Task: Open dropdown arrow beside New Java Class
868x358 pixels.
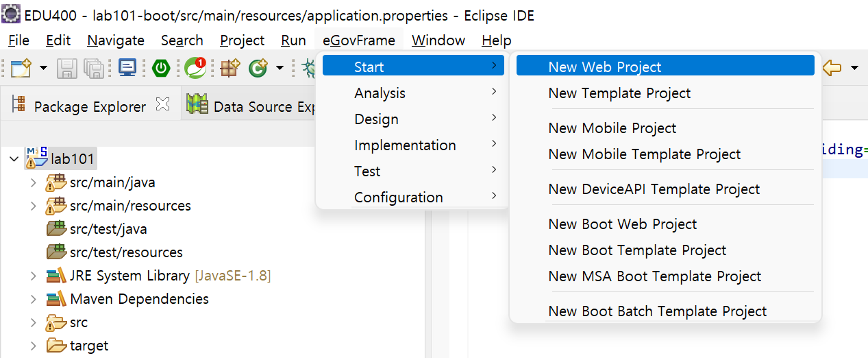Action: [x=280, y=67]
